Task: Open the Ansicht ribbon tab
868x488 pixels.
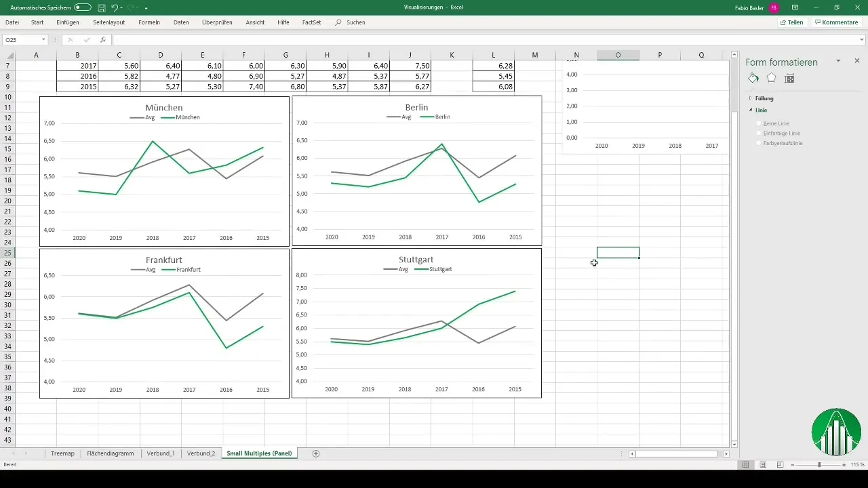Action: pyautogui.click(x=255, y=22)
